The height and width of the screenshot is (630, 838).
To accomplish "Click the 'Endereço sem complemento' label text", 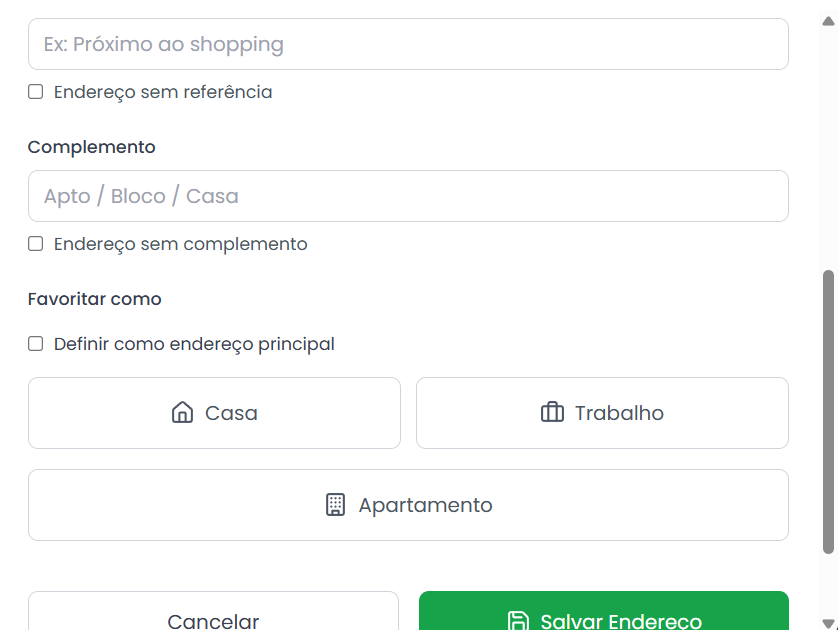I will coord(181,244).
